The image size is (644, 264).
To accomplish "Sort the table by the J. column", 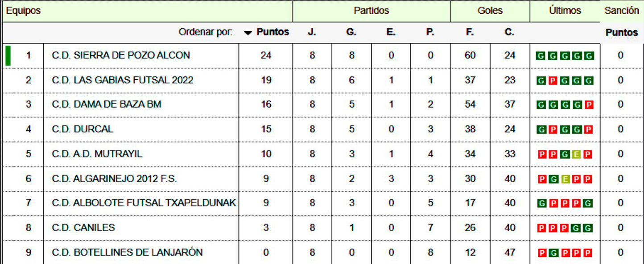I will (312, 32).
